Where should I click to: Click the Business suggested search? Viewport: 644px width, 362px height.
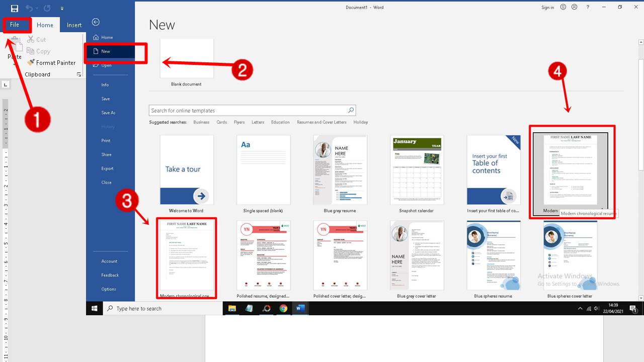tap(201, 122)
